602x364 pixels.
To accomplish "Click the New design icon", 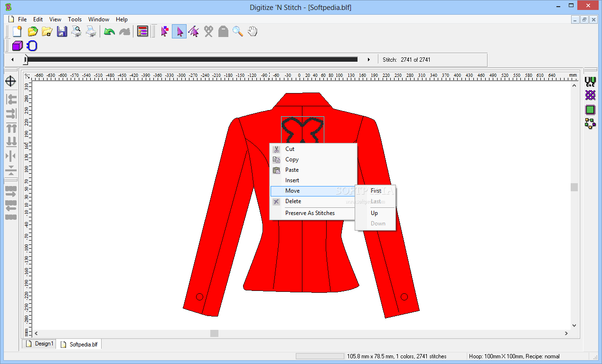I will pyautogui.click(x=18, y=32).
